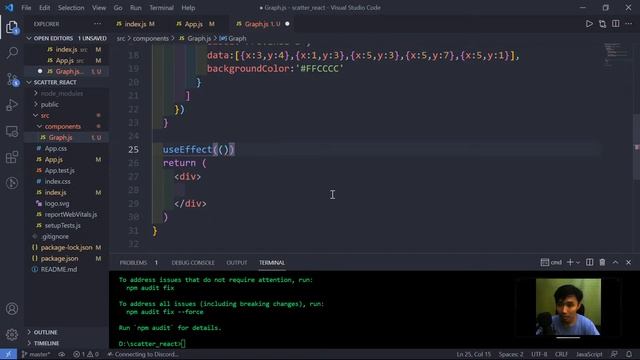Click the '#FFCCCC' color value in code
The width and height of the screenshot is (640, 360).
(320, 69)
